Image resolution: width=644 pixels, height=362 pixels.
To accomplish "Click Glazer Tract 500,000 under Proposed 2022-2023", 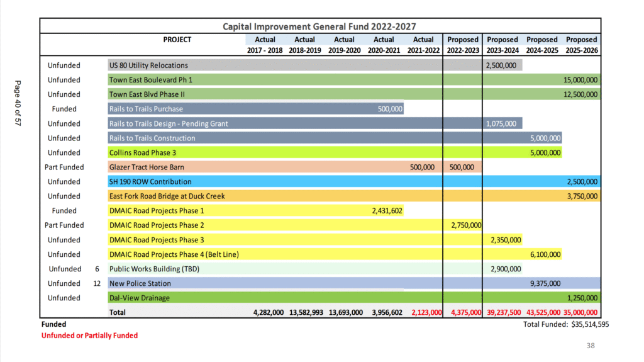I will [x=462, y=167].
